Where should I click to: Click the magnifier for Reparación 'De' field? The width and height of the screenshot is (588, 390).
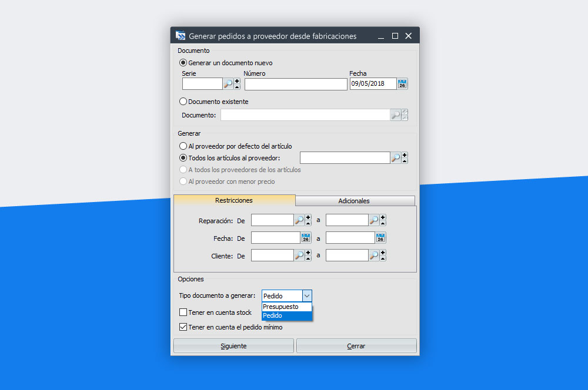(x=299, y=220)
